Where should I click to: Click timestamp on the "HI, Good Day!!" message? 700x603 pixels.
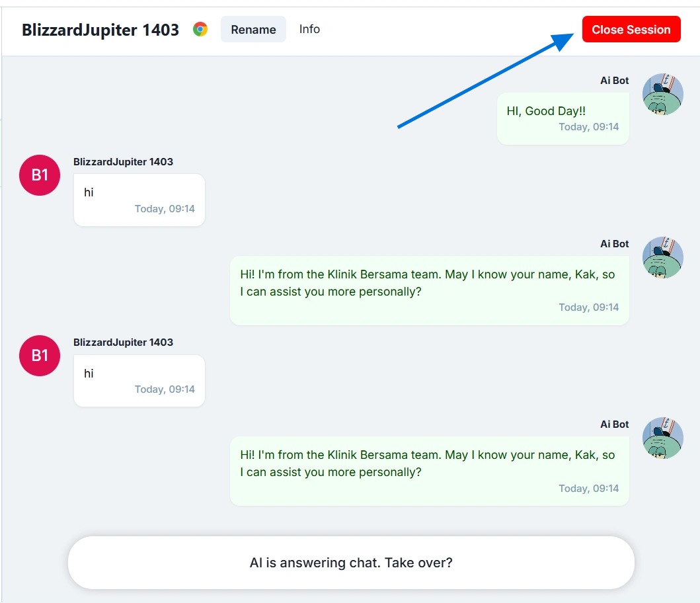pos(588,127)
